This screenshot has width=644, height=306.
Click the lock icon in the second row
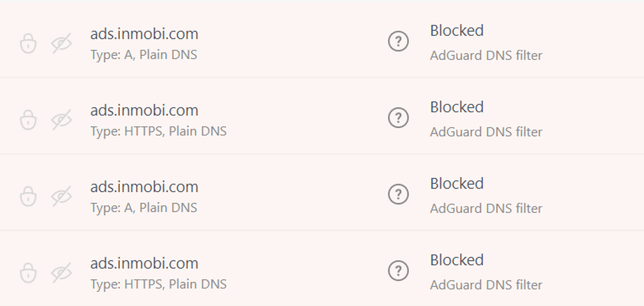click(x=28, y=120)
